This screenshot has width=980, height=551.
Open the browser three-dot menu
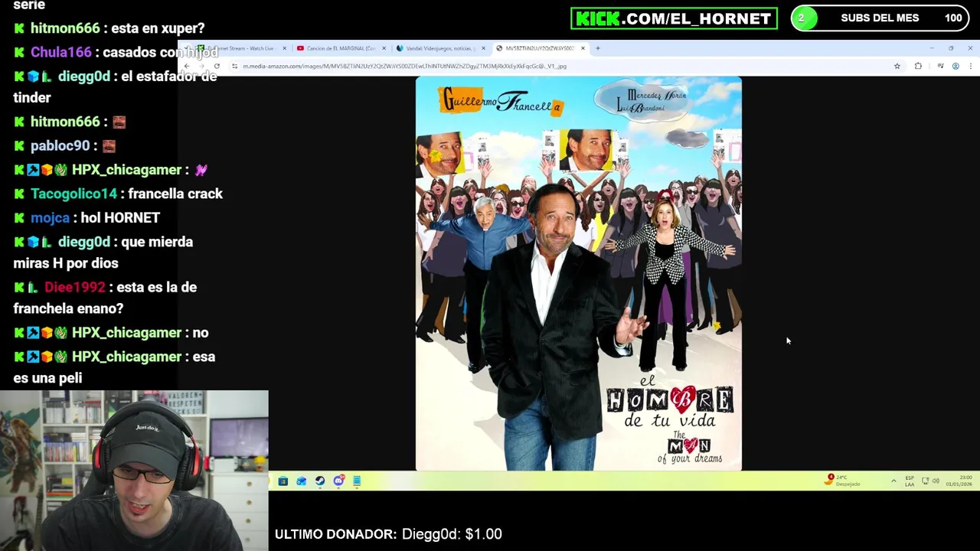pos(970,67)
